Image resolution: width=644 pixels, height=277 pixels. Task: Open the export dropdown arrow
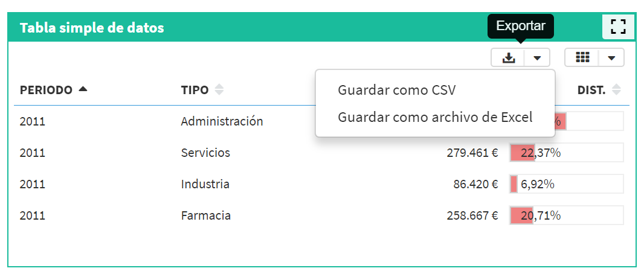pyautogui.click(x=537, y=58)
